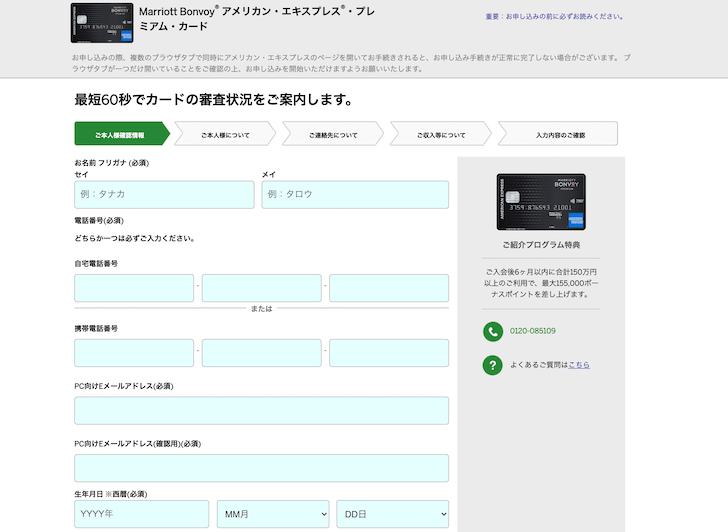Image resolution: width=728 pixels, height=532 pixels.
Task: Focus the email confirmation field
Action: [x=261, y=468]
